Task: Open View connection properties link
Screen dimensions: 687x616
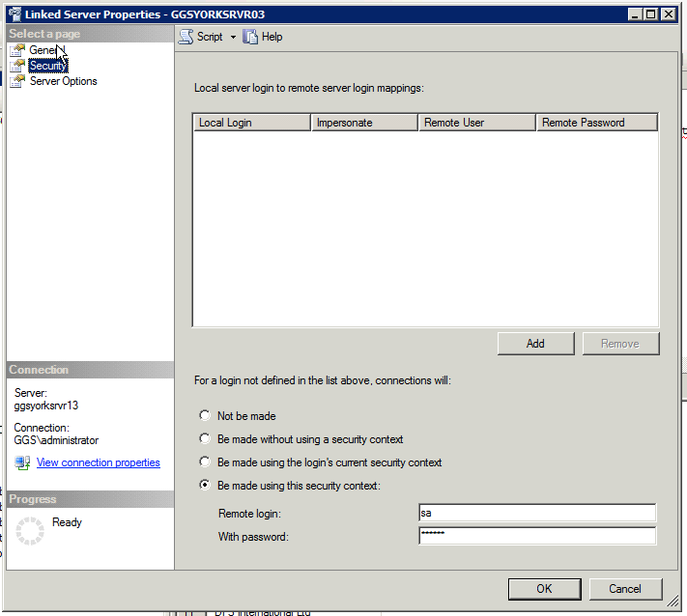Action: coord(98,462)
